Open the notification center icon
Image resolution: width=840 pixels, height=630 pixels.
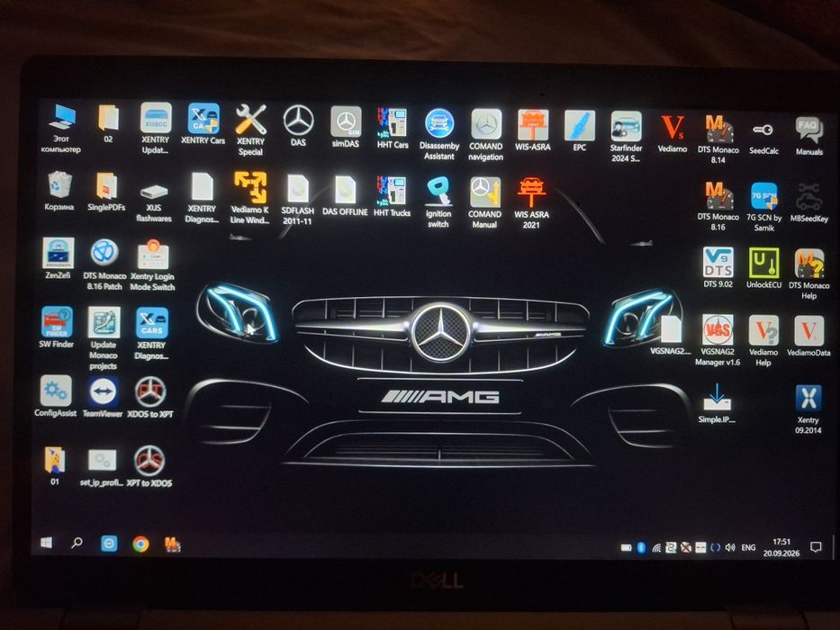pos(816,547)
